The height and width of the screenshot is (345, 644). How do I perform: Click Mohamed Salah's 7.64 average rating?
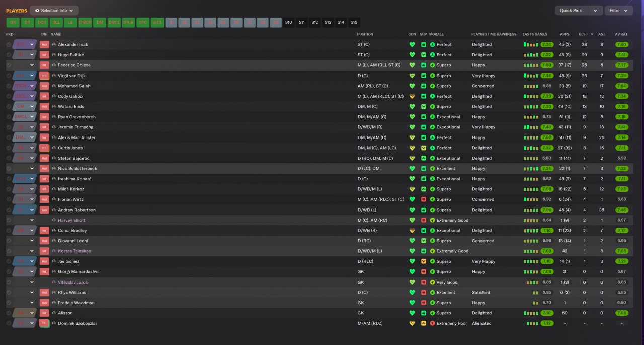[622, 86]
